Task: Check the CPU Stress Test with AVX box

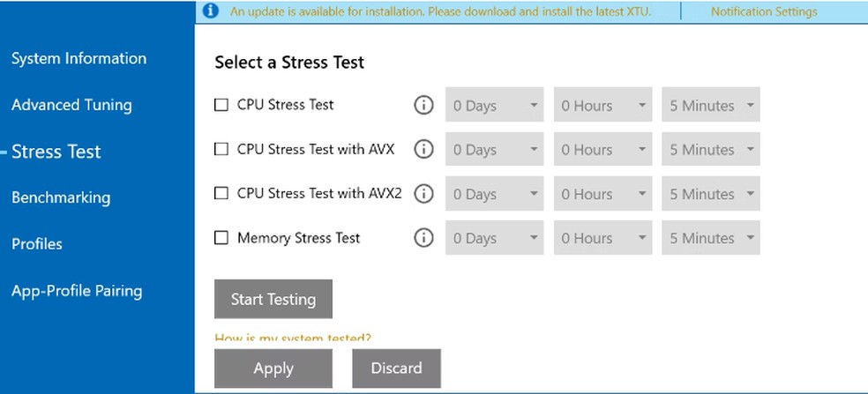Action: click(221, 150)
